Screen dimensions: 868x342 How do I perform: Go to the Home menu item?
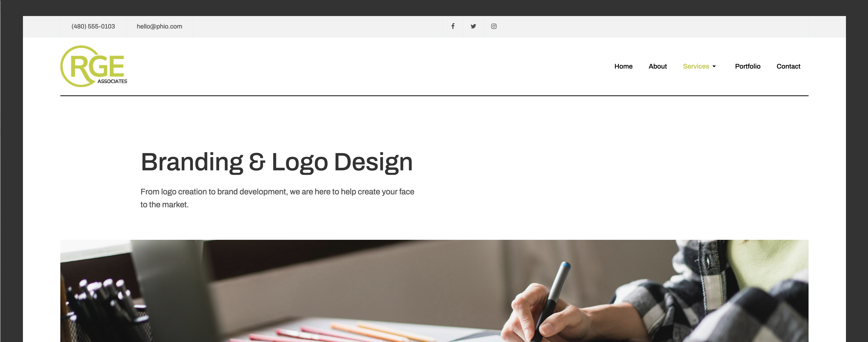tap(623, 66)
